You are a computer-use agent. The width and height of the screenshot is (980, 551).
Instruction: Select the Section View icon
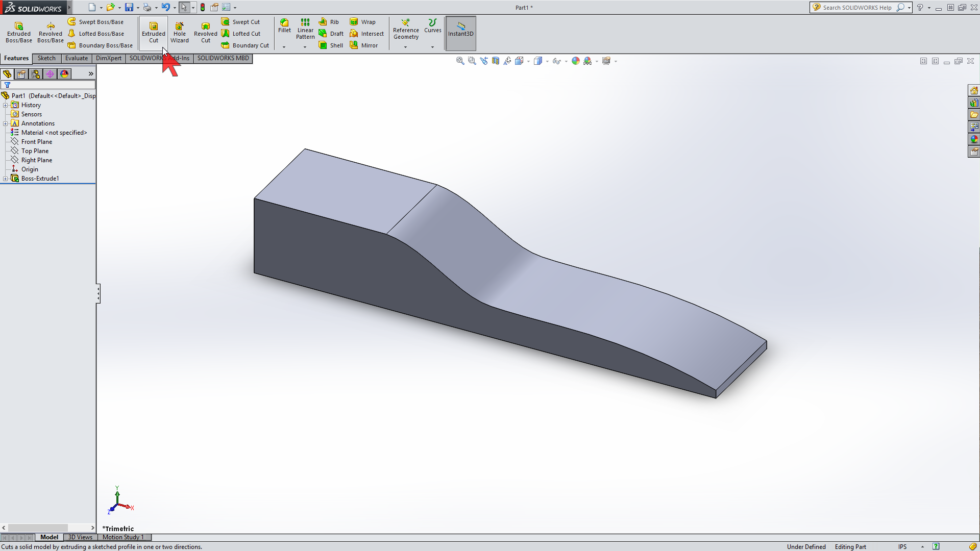pyautogui.click(x=494, y=61)
